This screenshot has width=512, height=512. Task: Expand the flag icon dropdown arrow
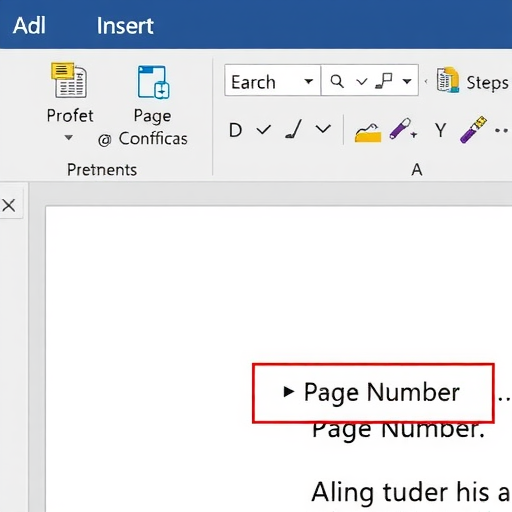[x=407, y=81]
